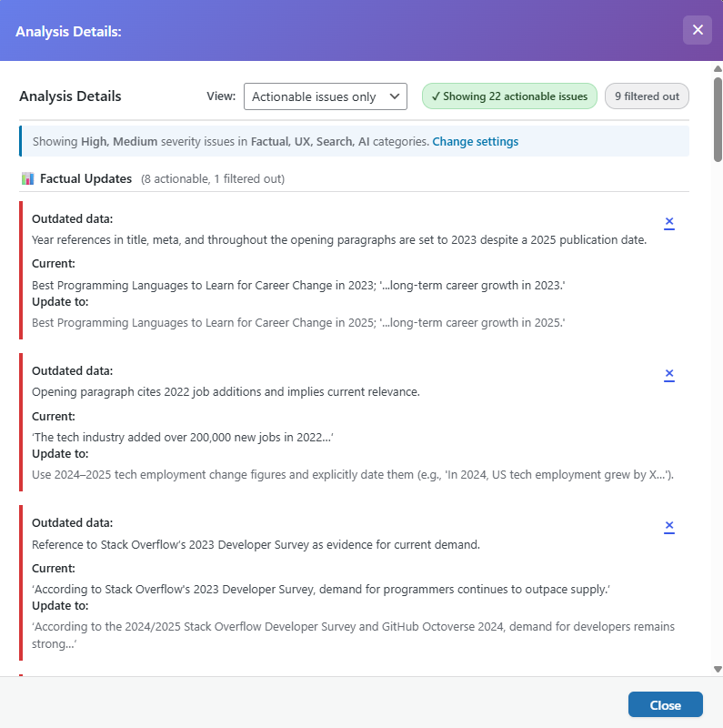Click the '9 filtered out' badge
Screen dimensions: 723x728
pos(647,96)
